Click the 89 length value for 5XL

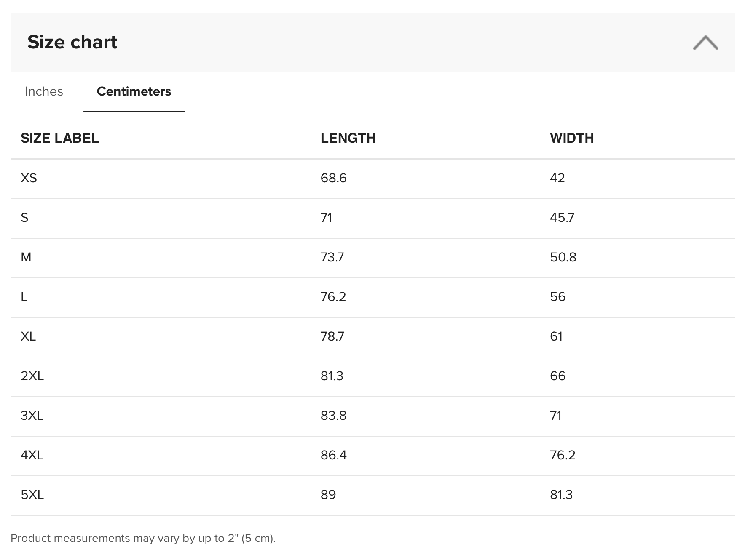coord(328,495)
